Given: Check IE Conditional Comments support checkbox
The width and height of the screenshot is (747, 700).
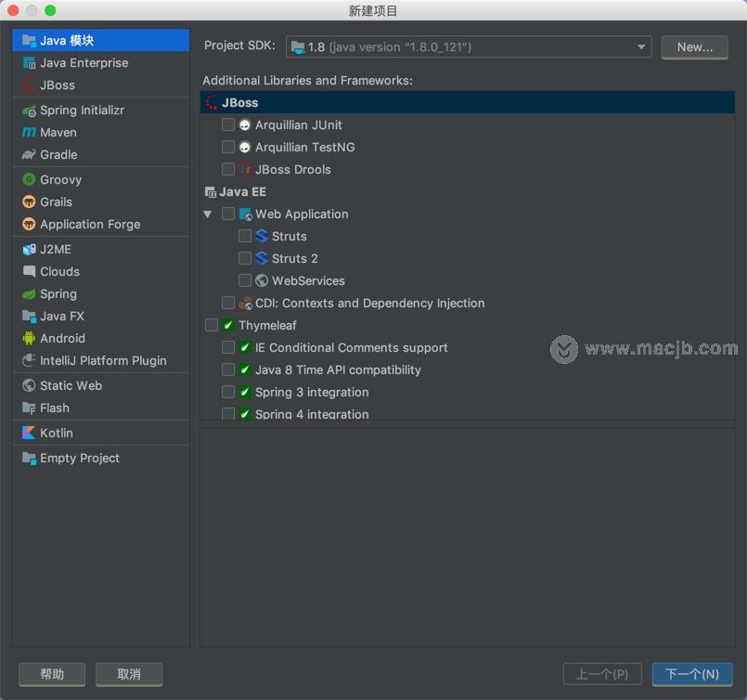Looking at the screenshot, I should tap(228, 347).
